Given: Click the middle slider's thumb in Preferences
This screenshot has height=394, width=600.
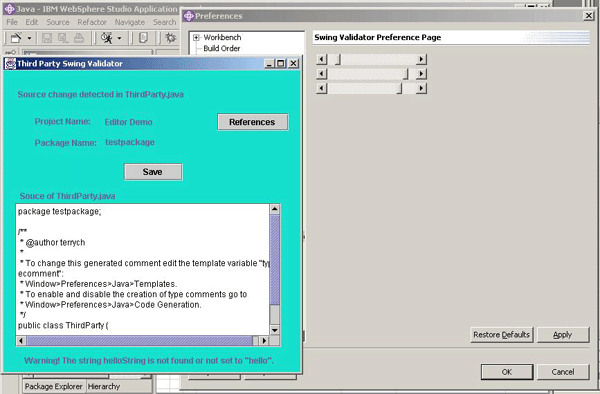Looking at the screenshot, I should (406, 74).
